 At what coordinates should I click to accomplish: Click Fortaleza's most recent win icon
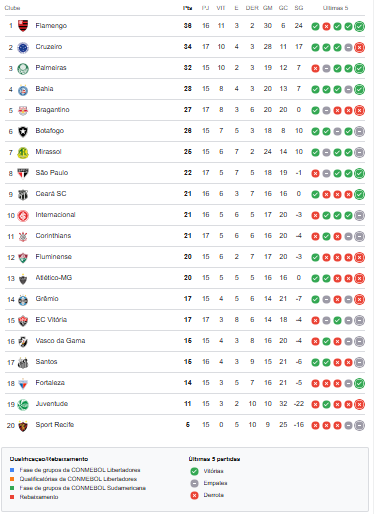359,383
